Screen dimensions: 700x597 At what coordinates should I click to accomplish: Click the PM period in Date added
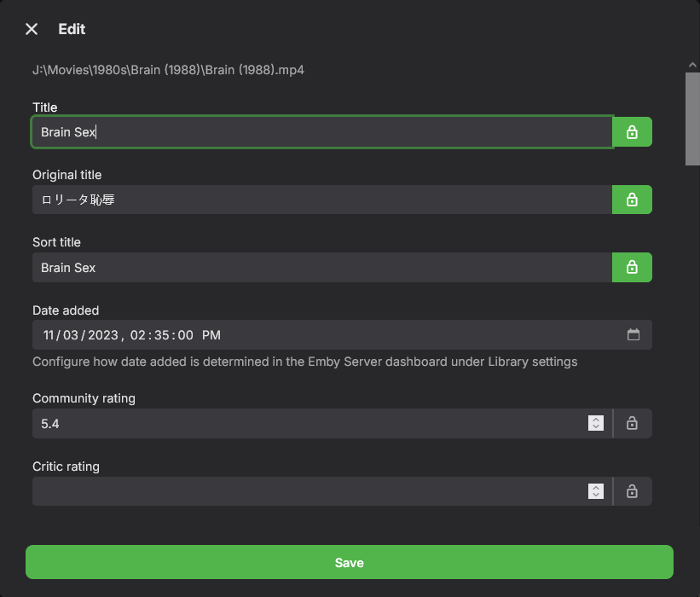coord(211,335)
